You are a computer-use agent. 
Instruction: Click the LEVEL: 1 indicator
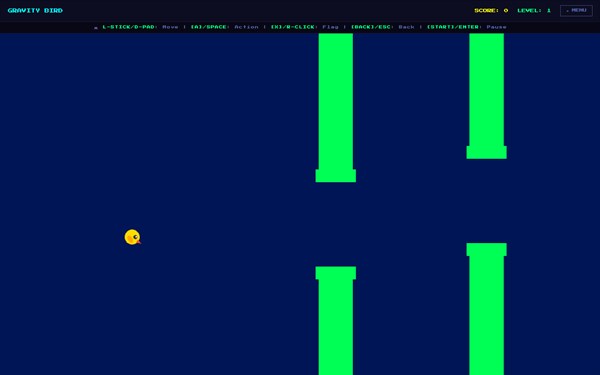[x=534, y=10]
